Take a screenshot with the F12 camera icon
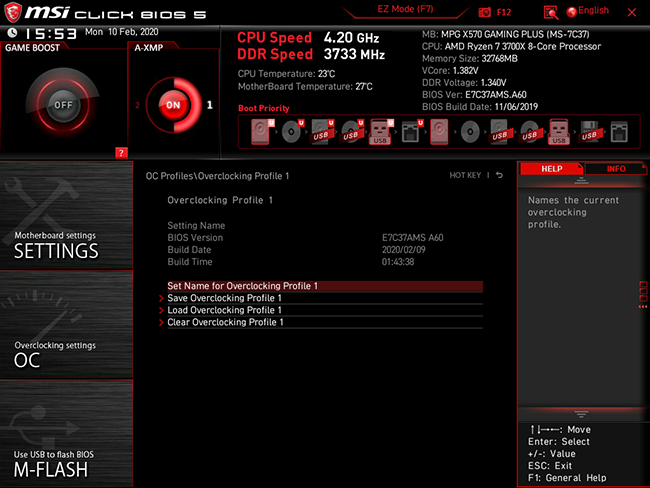This screenshot has width=650, height=488. coord(484,12)
